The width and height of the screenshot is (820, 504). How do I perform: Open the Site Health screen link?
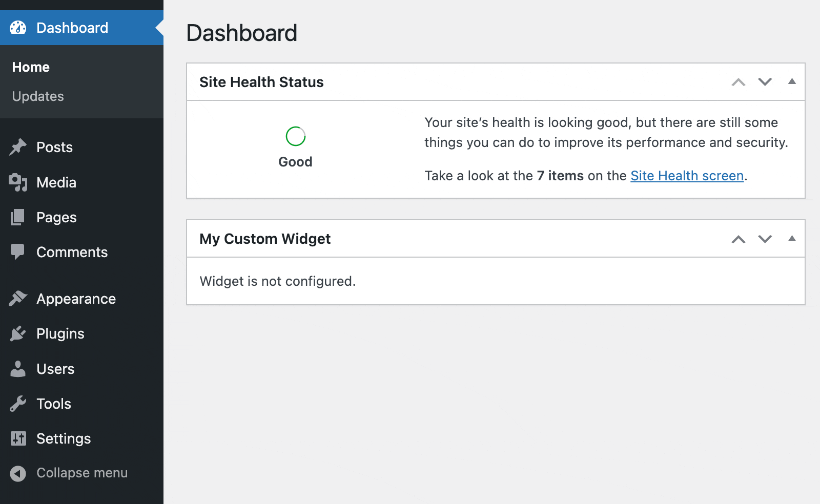click(x=687, y=176)
